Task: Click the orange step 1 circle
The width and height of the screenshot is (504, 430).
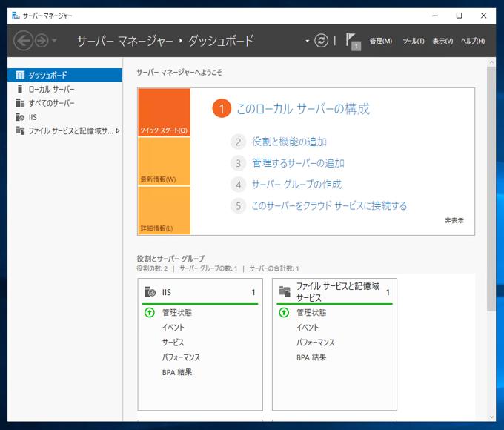Action: [x=222, y=109]
